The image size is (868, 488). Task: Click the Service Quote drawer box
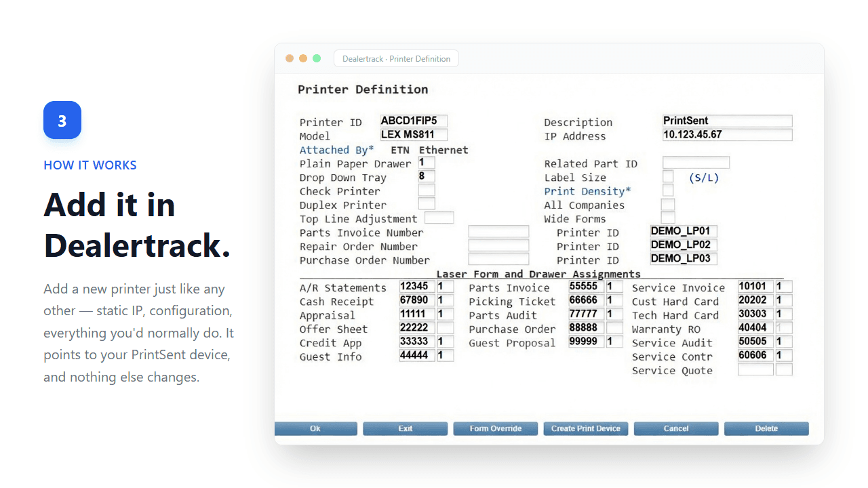click(x=784, y=369)
